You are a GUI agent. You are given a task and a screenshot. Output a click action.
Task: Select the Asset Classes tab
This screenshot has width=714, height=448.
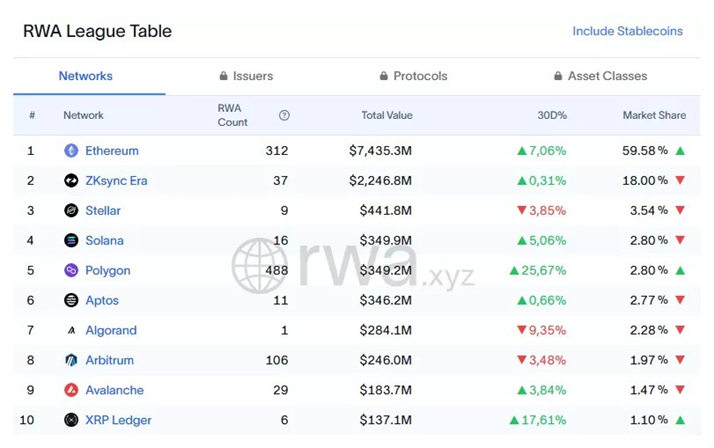600,76
